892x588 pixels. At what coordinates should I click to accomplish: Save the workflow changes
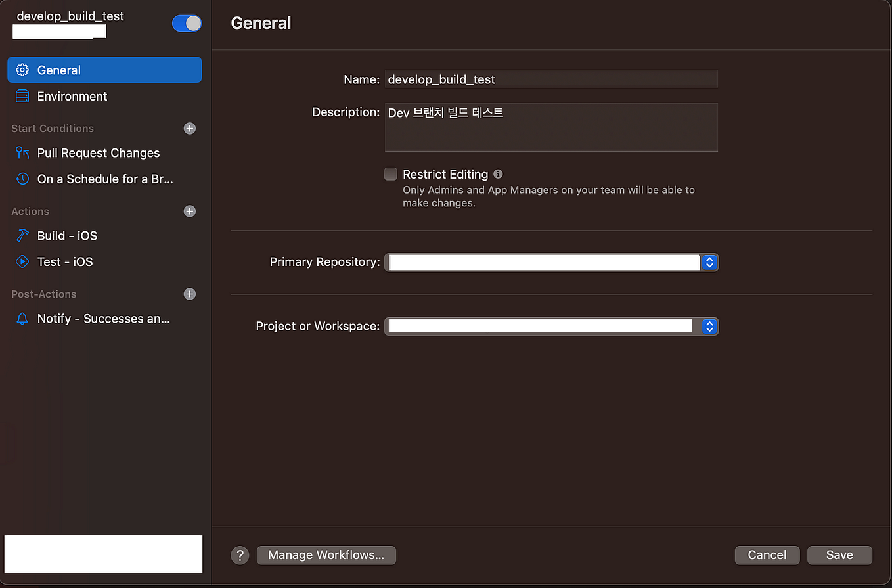click(x=839, y=555)
